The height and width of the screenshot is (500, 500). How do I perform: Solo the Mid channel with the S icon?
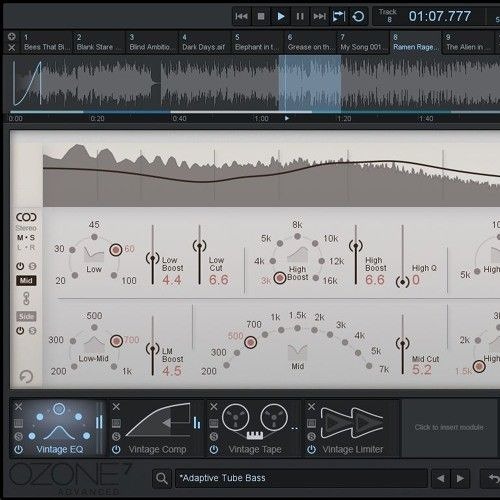32,266
